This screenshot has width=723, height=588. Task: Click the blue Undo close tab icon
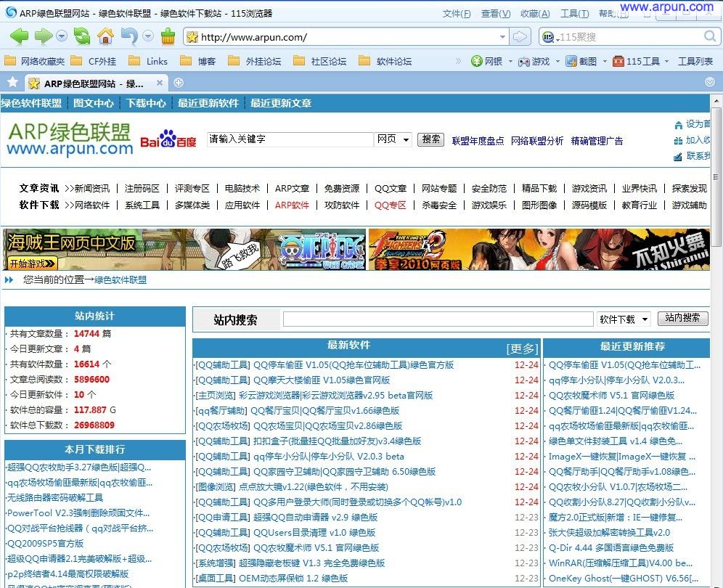click(x=129, y=36)
